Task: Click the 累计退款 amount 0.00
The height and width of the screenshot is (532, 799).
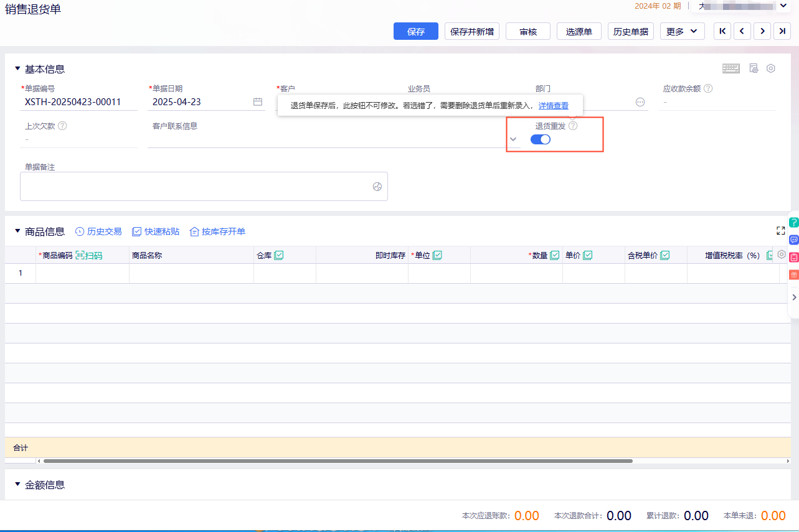Action: 696,516
